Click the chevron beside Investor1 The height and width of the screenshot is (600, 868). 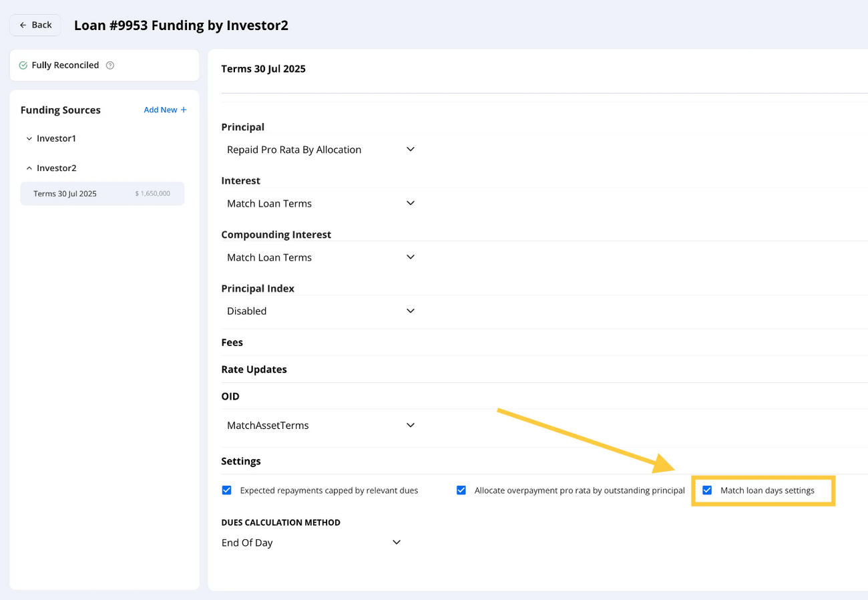(29, 138)
